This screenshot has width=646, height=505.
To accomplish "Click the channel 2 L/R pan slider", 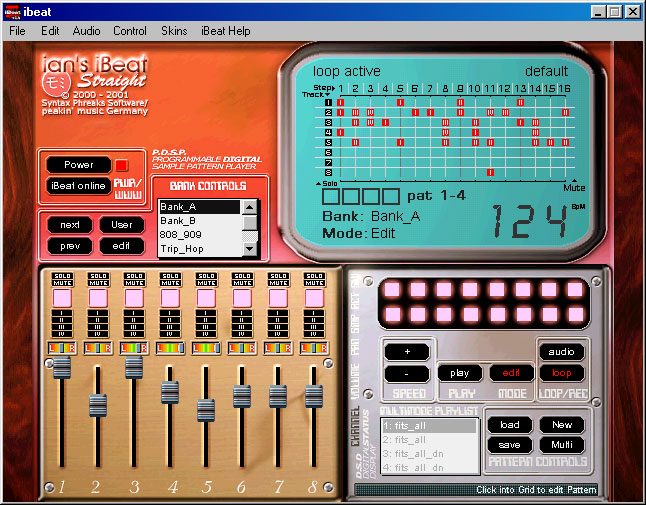I will pyautogui.click(x=98, y=348).
